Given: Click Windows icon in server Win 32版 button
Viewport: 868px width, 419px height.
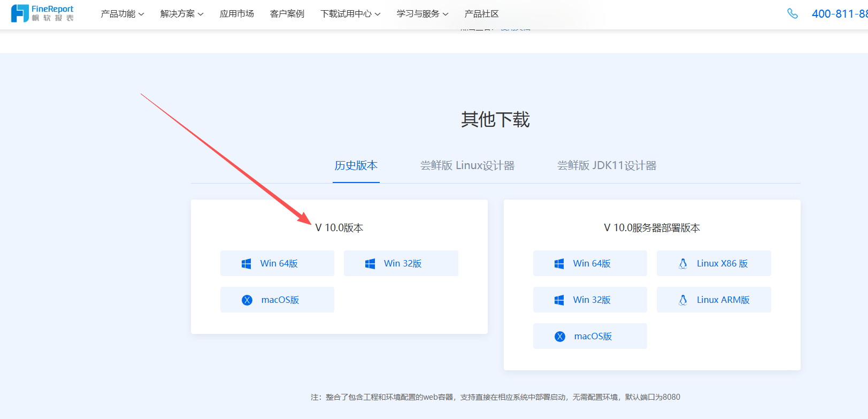Looking at the screenshot, I should pos(559,300).
